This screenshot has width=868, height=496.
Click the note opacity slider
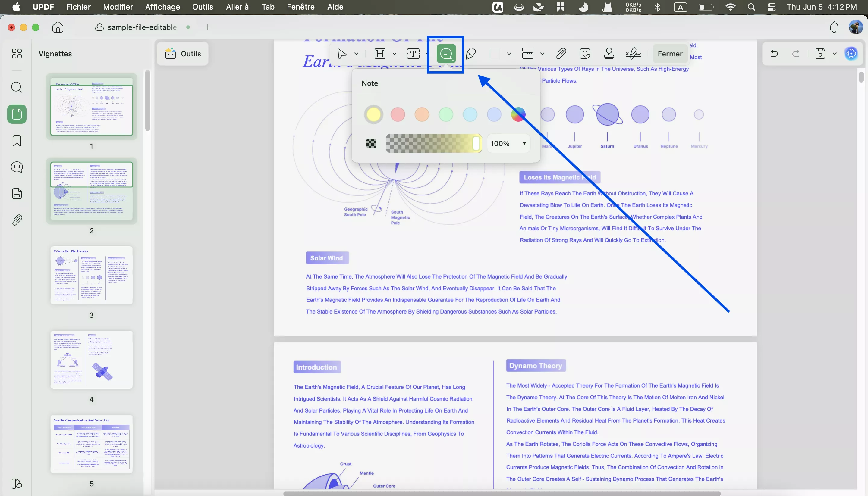click(434, 143)
